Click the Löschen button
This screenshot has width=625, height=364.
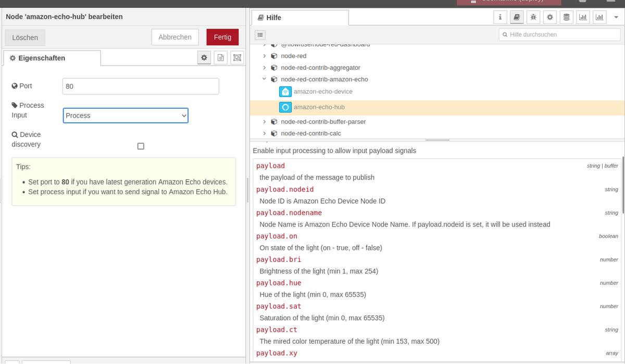point(25,37)
